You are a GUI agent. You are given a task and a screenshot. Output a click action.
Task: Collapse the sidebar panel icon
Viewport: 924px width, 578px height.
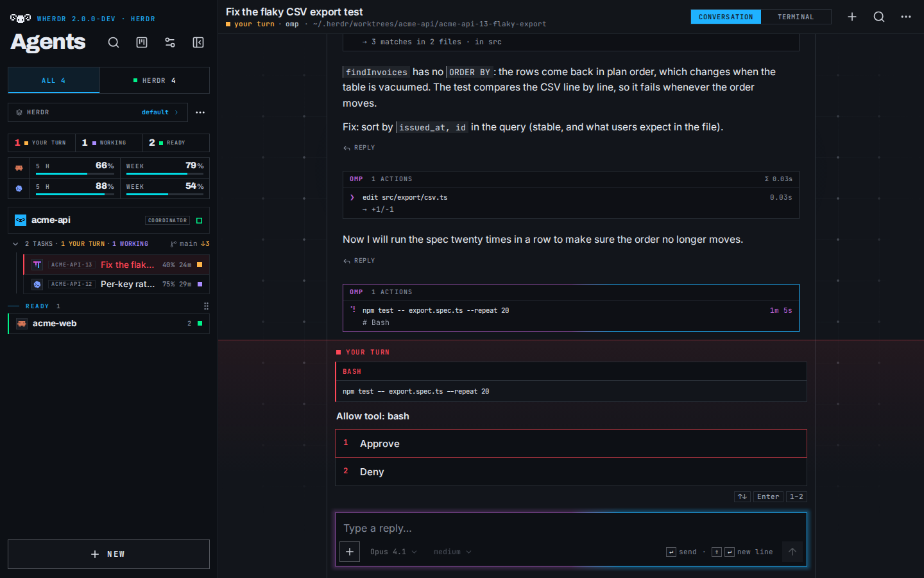198,42
